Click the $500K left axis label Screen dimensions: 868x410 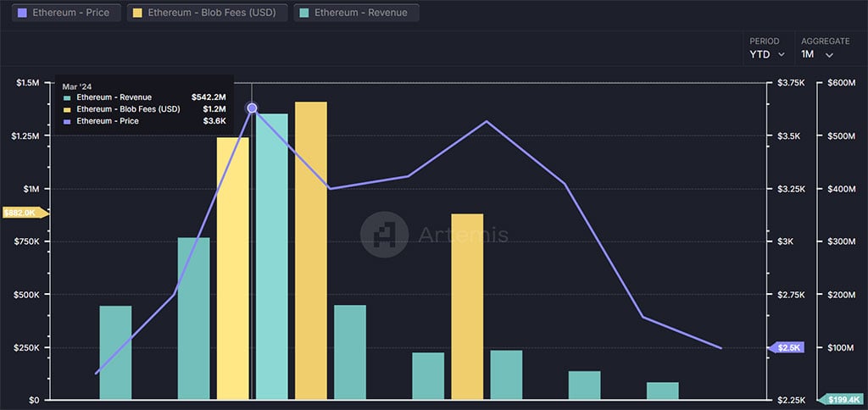[26, 294]
